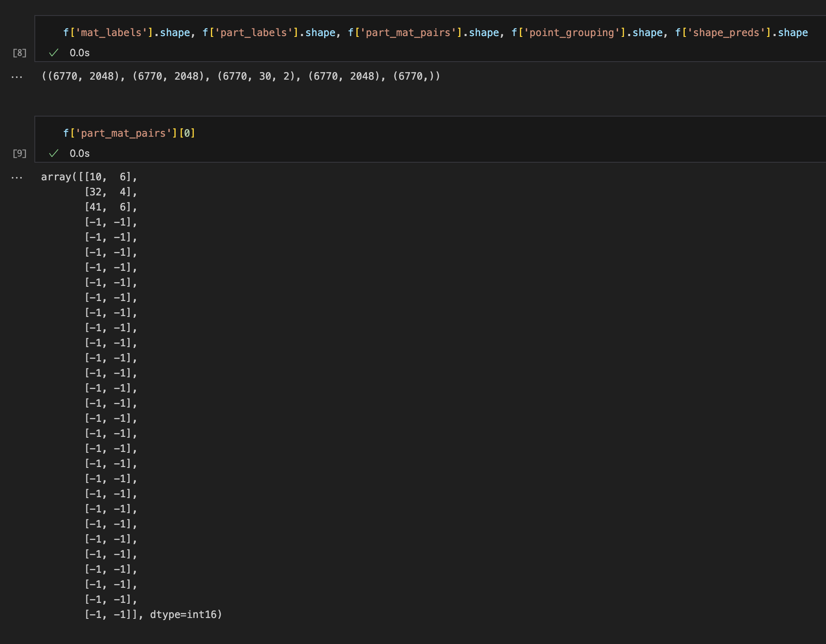This screenshot has height=644, width=826.
Task: Click the green checkmark icon on cell 9
Action: (54, 153)
